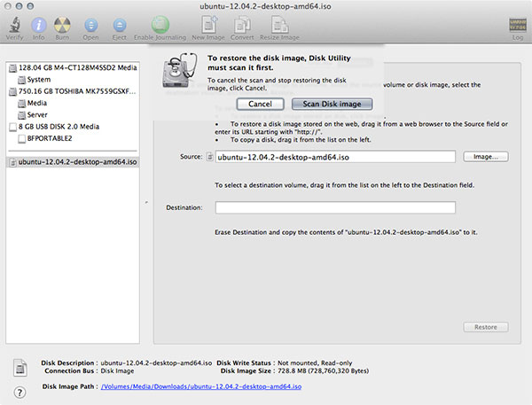Image resolution: width=532 pixels, height=405 pixels.
Task: Click 'Not mounted, Read-only' status text
Action: point(315,363)
